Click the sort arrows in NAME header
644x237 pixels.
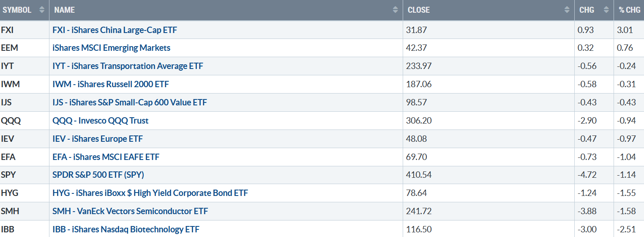point(395,10)
